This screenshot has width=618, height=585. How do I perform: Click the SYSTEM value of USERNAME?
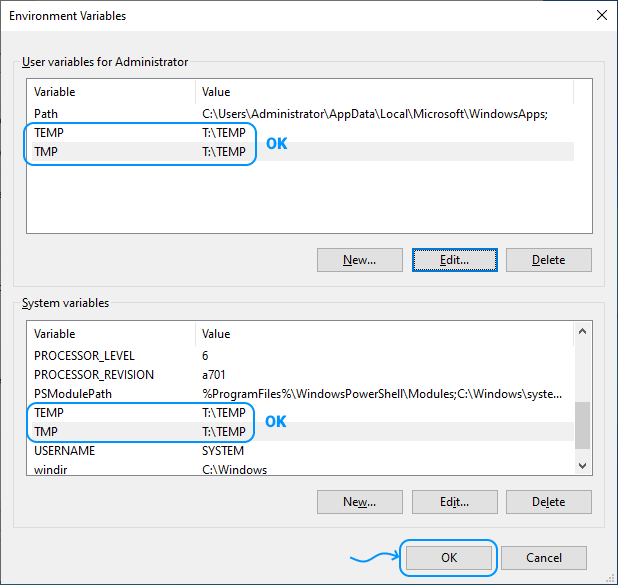[x=223, y=451]
